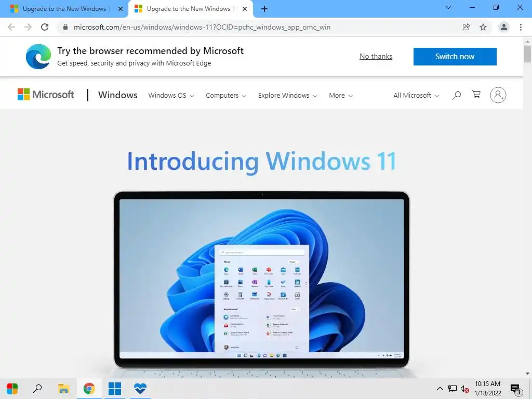Reload the page with refresh icon
The width and height of the screenshot is (532, 399).
[45, 27]
